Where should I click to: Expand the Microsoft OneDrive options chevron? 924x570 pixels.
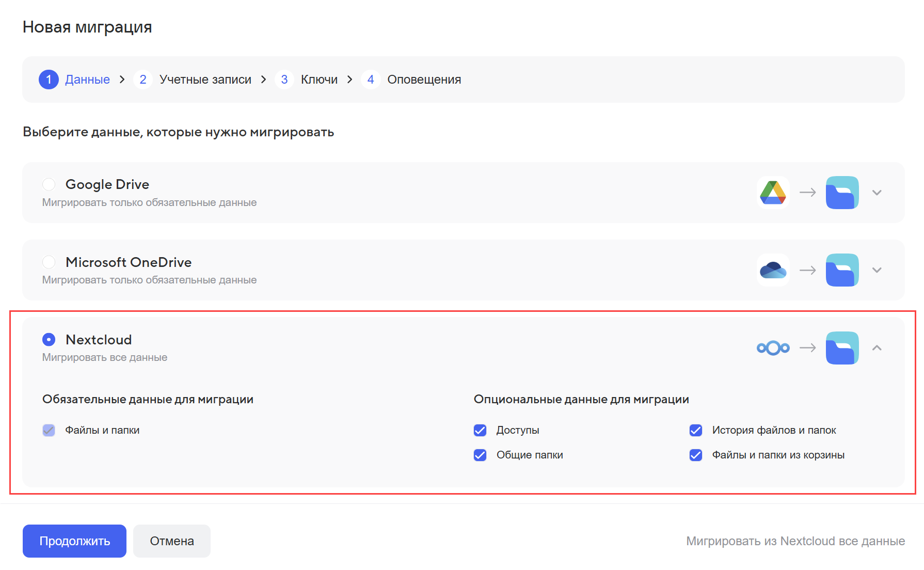click(877, 270)
